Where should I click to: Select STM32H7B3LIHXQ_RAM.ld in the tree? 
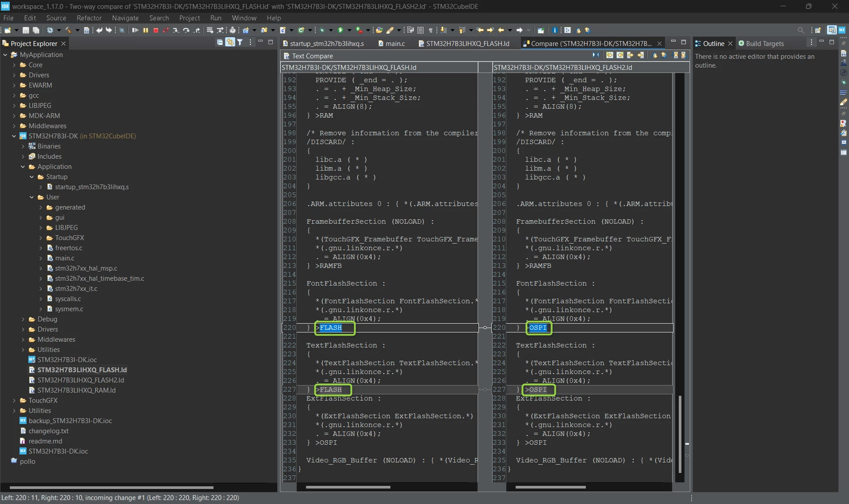point(76,390)
